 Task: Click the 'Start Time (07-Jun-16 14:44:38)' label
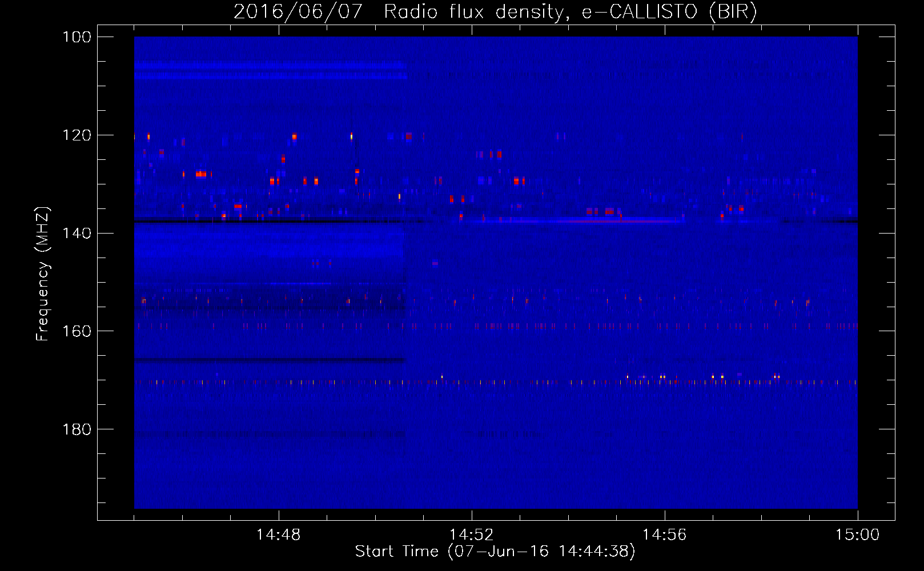point(495,552)
